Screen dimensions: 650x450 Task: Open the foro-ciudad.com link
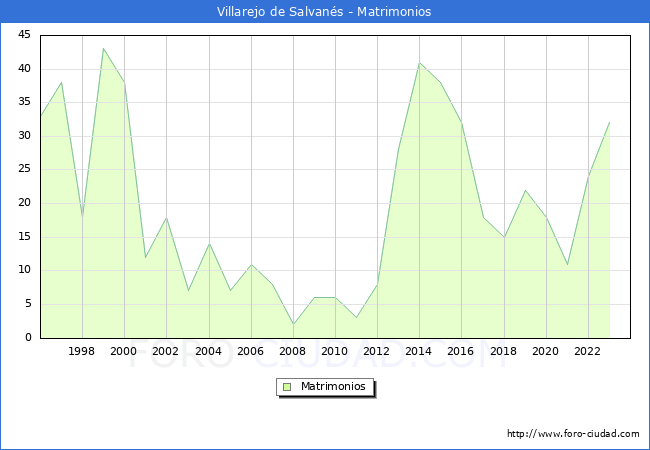tap(573, 434)
